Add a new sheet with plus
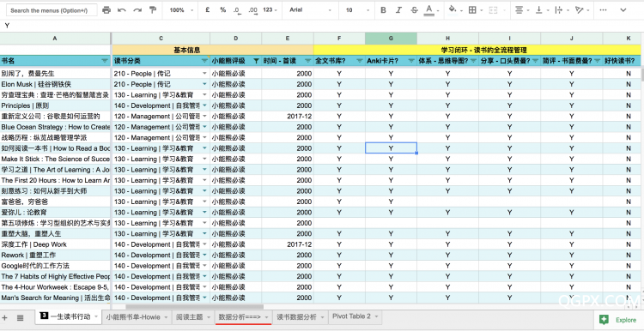This screenshot has height=331, width=644. click(x=5, y=317)
